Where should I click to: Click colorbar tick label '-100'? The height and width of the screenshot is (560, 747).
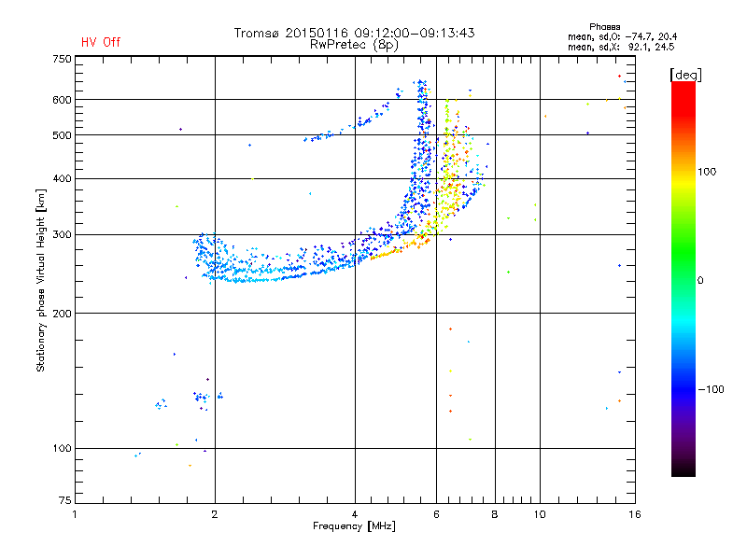(712, 389)
